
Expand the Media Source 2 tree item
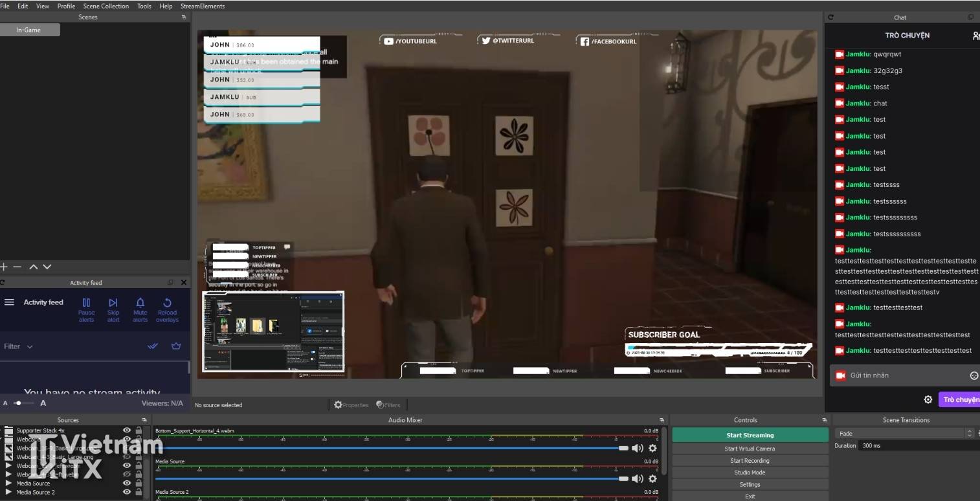click(x=7, y=492)
